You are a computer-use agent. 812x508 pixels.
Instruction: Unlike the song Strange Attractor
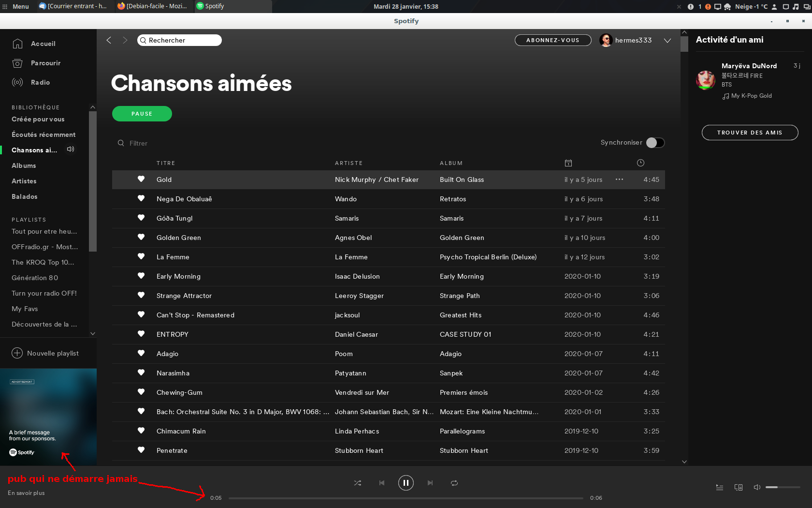click(141, 295)
